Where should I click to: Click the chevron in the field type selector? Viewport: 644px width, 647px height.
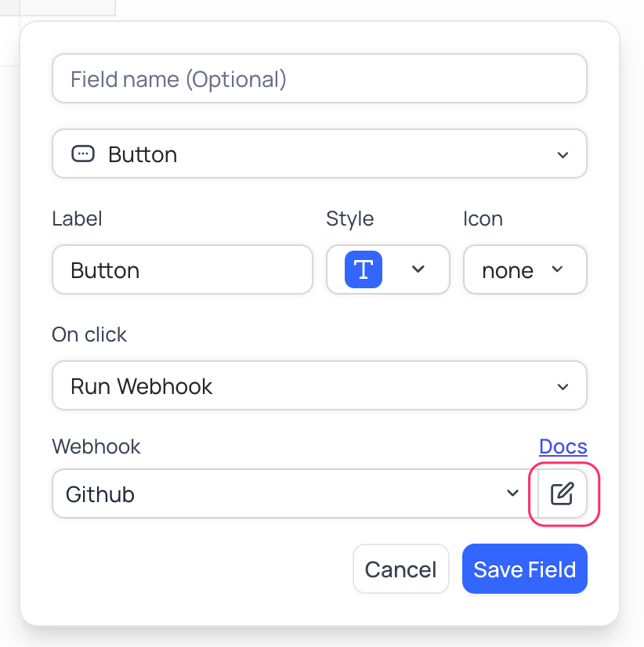[563, 155]
